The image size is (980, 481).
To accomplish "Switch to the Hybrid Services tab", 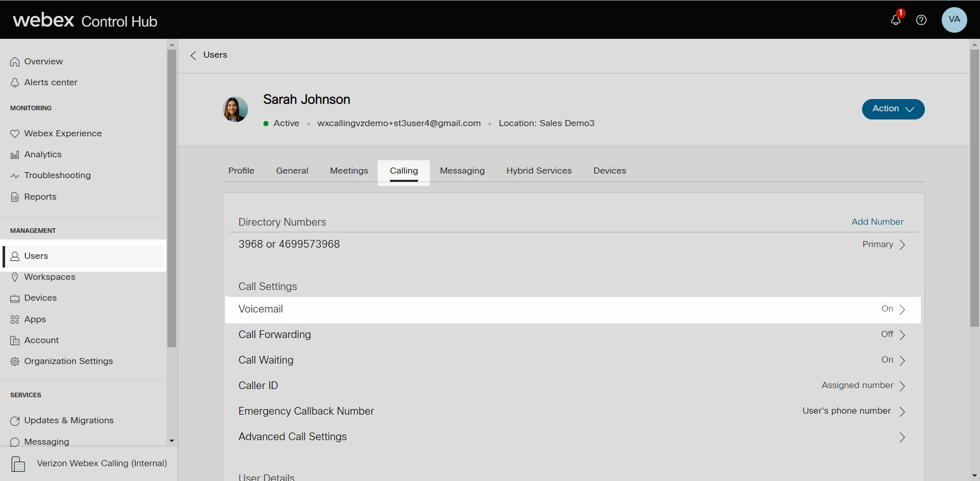I will click(539, 171).
